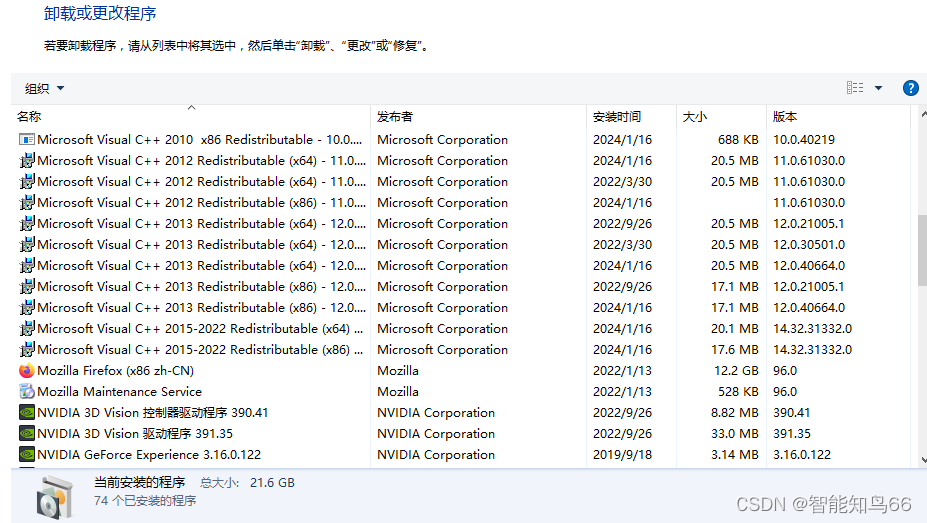This screenshot has width=927, height=523.
Task: Click the 74 个已安装的程序 status text
Action: (145, 501)
